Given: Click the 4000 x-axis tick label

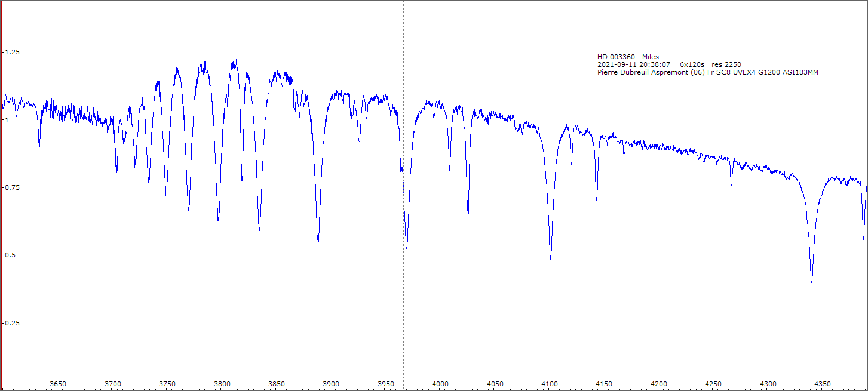Looking at the screenshot, I should coord(440,383).
